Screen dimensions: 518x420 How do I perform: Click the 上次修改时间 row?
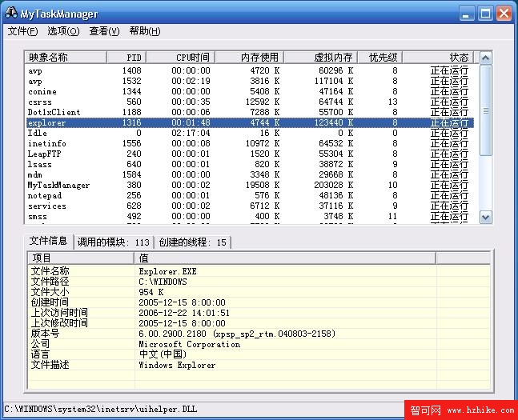click(x=259, y=323)
